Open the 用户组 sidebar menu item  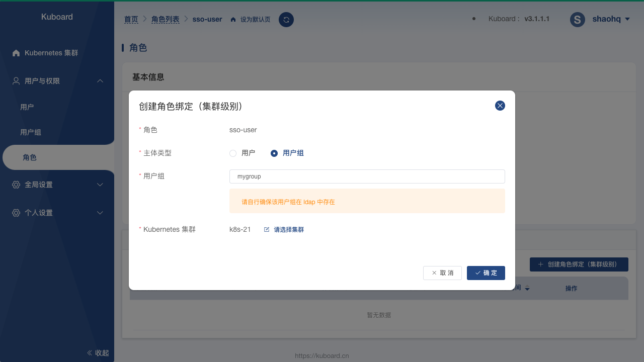tap(31, 132)
